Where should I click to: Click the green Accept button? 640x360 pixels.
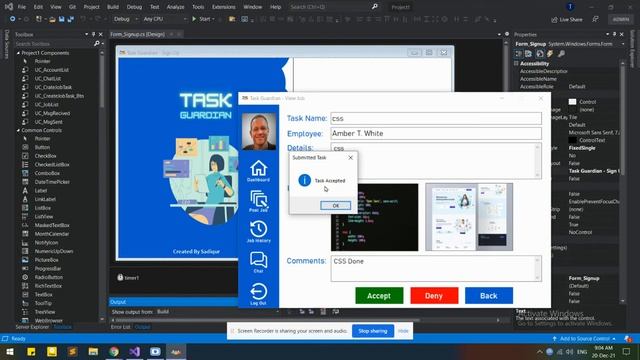(x=379, y=296)
